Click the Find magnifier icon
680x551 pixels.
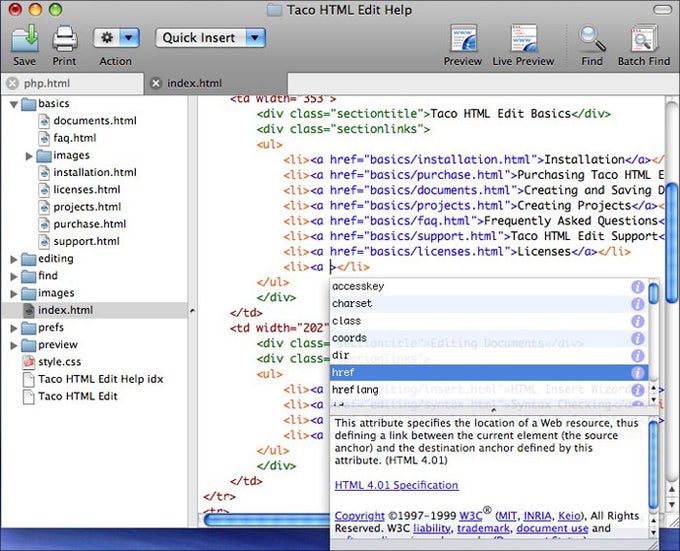592,39
